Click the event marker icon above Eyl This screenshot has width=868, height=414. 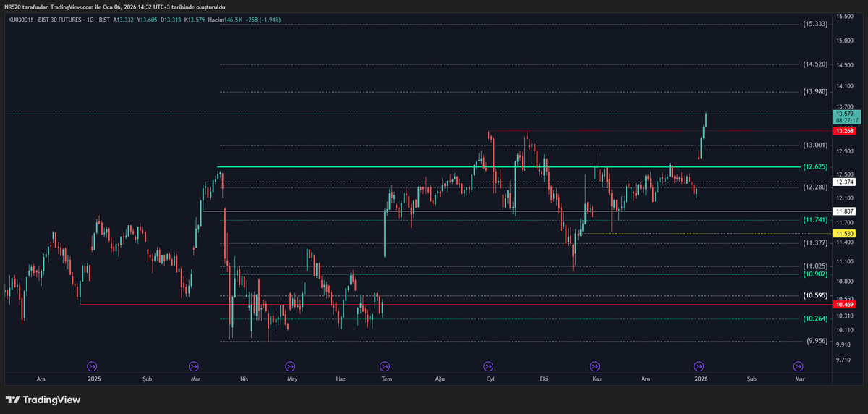pyautogui.click(x=488, y=366)
